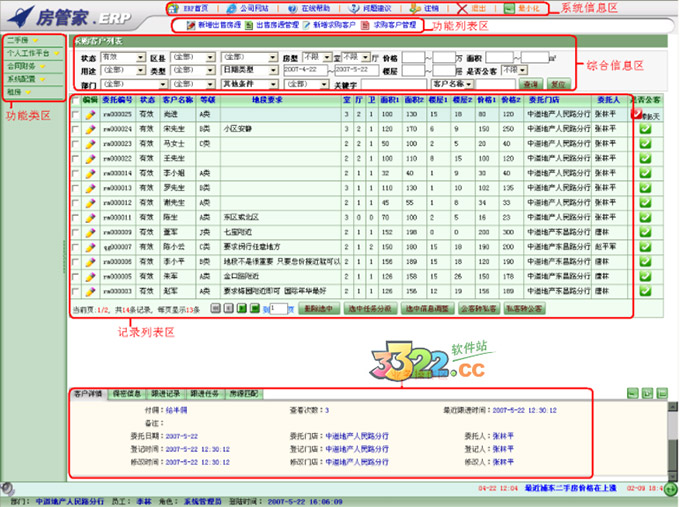Click the page number input box
The height and width of the screenshot is (507, 680).
(x=278, y=309)
